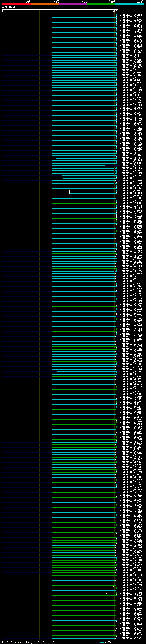Click the orange ~40% identity legend bar

coord(45,4)
